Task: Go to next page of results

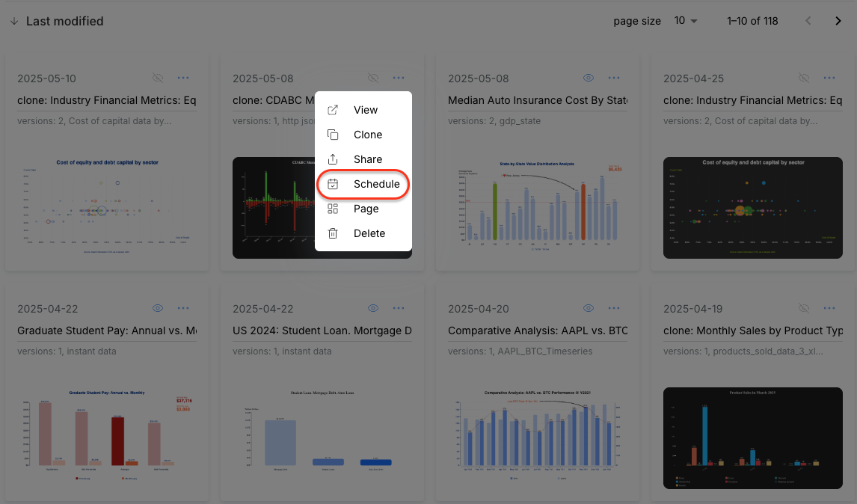Action: 838,21
